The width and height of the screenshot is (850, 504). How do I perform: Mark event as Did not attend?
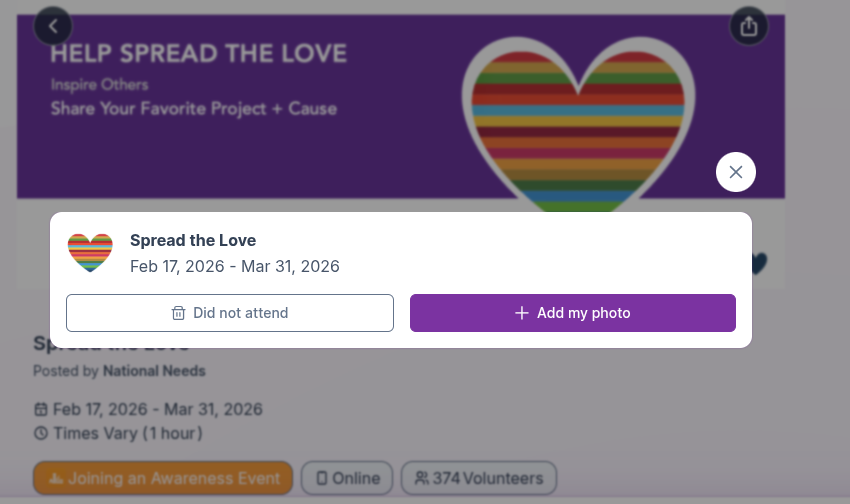(230, 313)
